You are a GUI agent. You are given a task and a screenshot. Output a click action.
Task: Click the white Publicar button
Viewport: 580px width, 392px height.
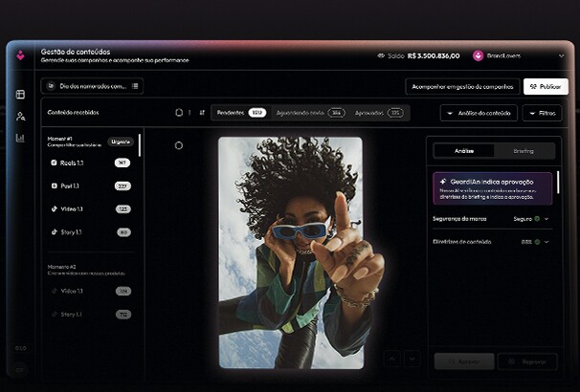point(546,86)
